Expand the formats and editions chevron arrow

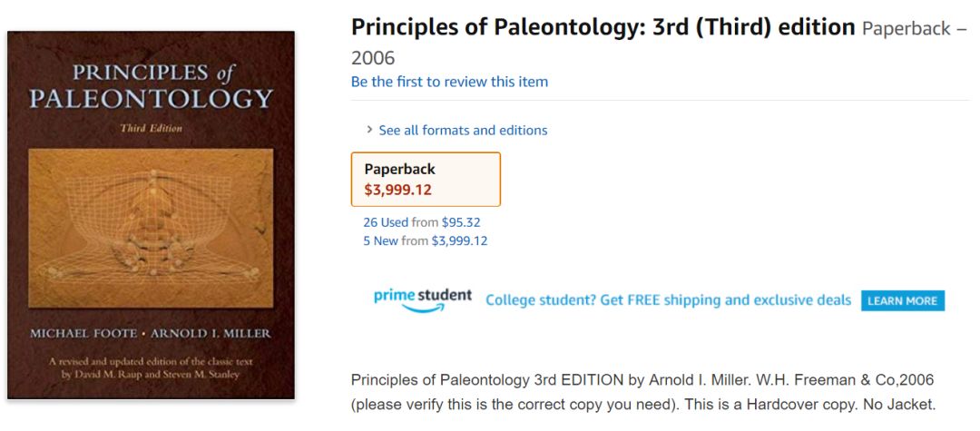tap(369, 130)
